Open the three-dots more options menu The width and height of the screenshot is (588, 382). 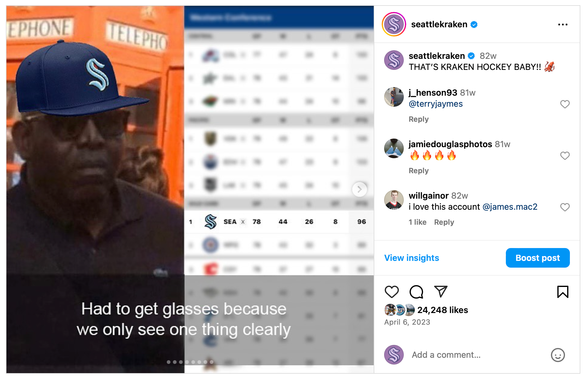pos(563,25)
